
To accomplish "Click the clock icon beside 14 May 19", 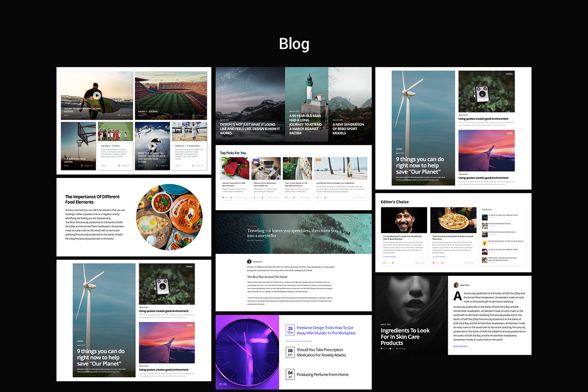I will point(194,115).
